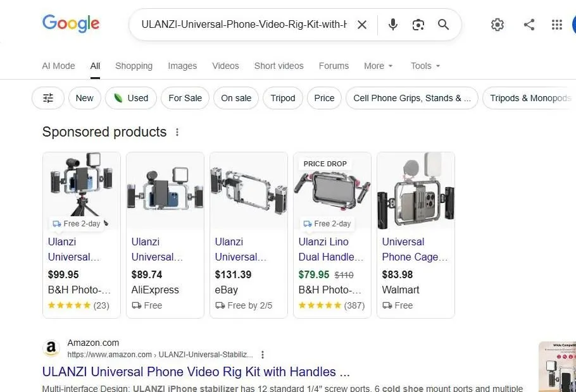Open the filters icon chip
This screenshot has height=392, width=576.
48,98
